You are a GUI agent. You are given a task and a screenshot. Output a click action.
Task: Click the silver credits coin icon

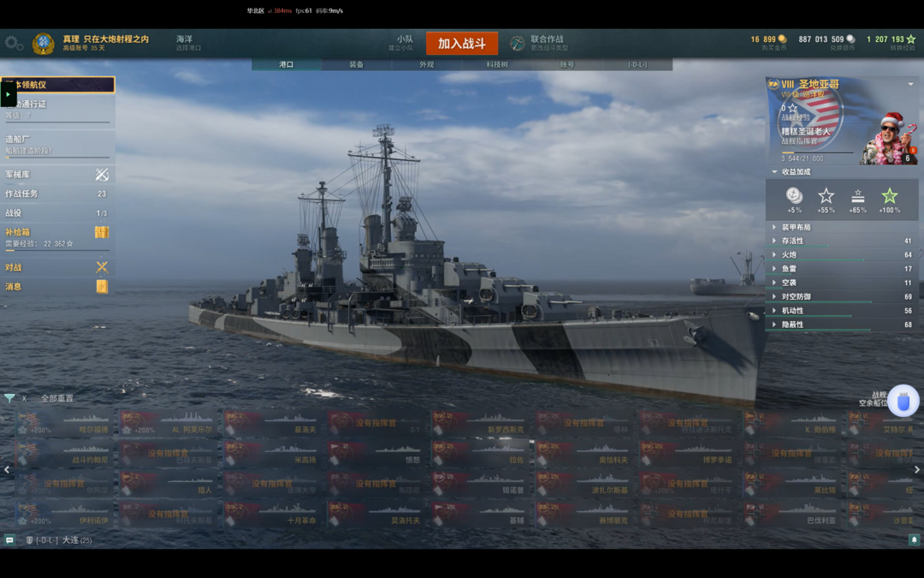point(850,39)
